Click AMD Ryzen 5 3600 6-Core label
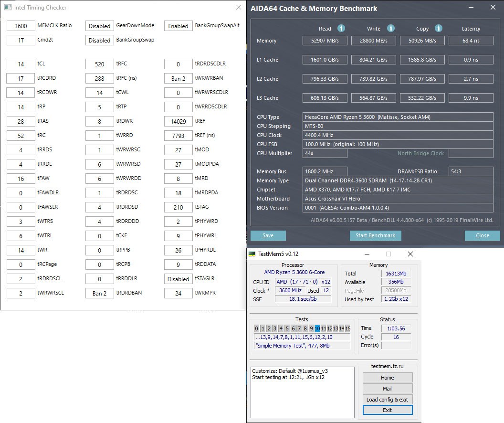The height and width of the screenshot is (423, 504). click(294, 272)
